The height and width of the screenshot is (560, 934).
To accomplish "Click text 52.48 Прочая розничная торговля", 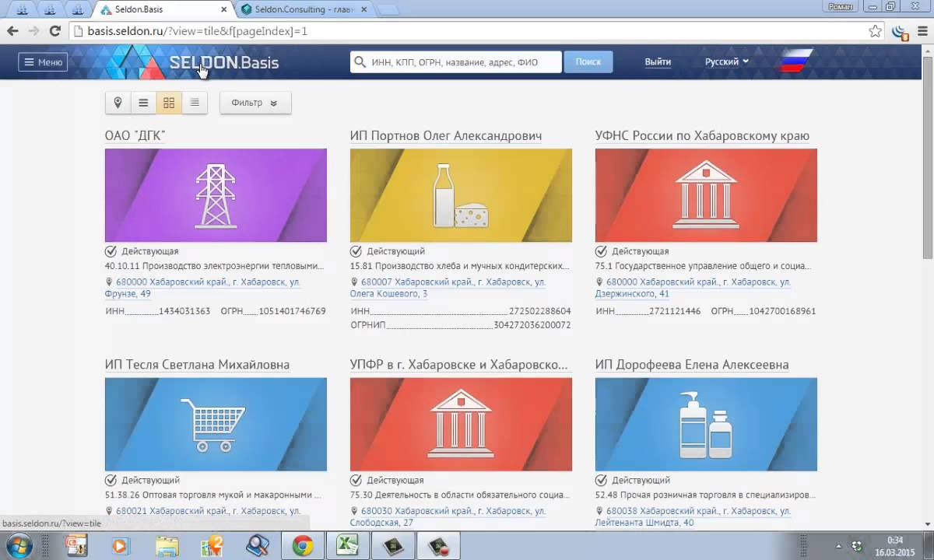I will pyautogui.click(x=705, y=495).
